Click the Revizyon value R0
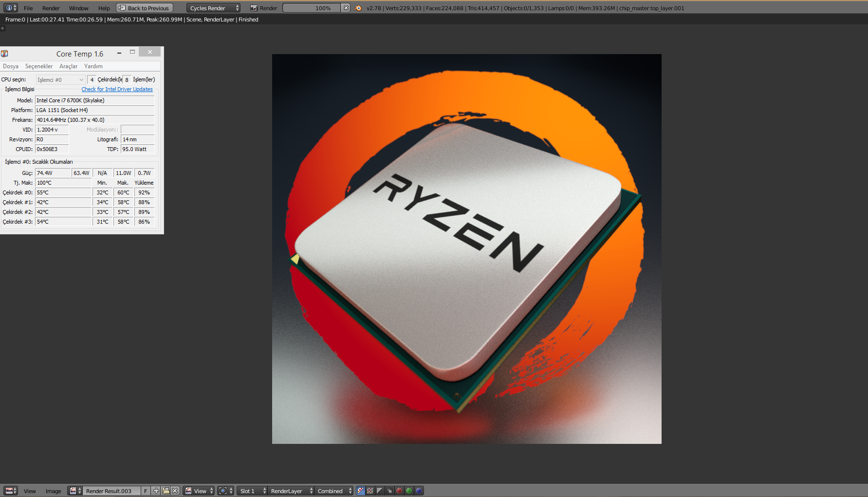 [x=52, y=139]
